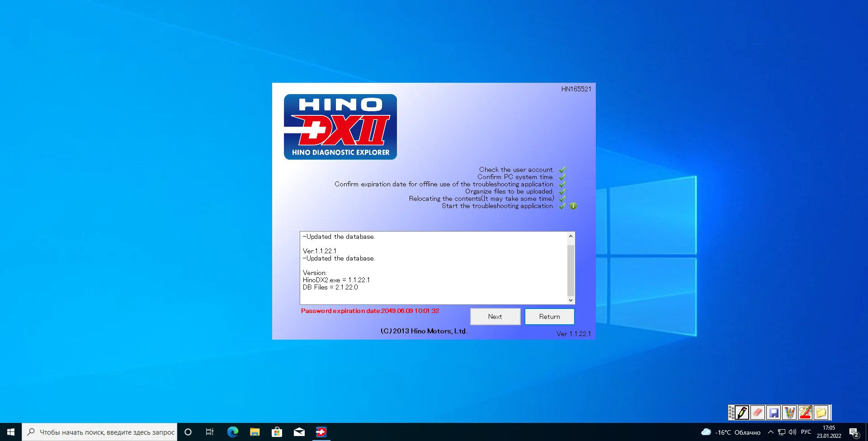
Task: Select the pink eraser tool
Action: (758, 413)
